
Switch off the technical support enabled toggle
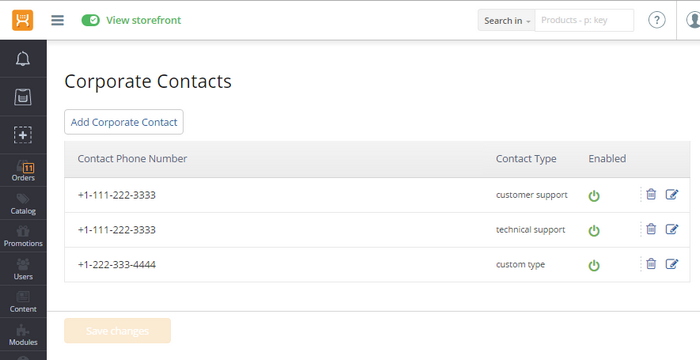tap(594, 230)
